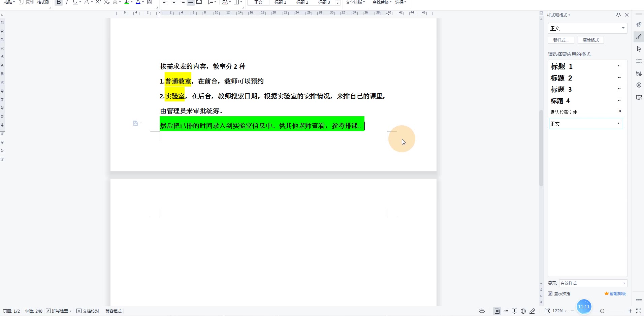Apply strikethrough formatting
Image resolution: width=644 pixels, height=316 pixels.
[x=87, y=2]
